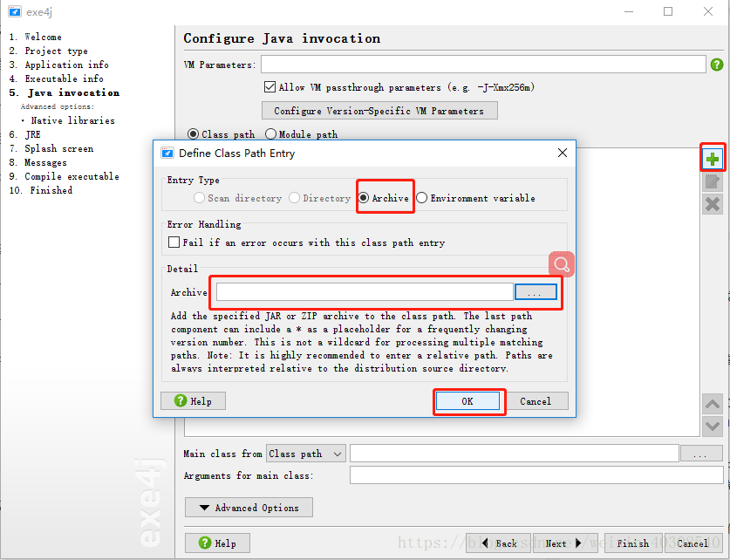Open the Main class from dropdown
Screen dimensions: 730x560
[306, 454]
